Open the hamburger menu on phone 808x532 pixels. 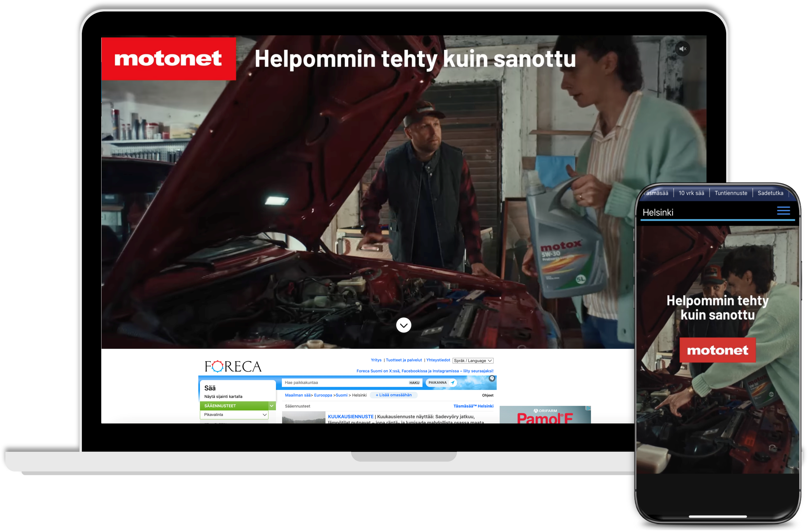coord(783,211)
